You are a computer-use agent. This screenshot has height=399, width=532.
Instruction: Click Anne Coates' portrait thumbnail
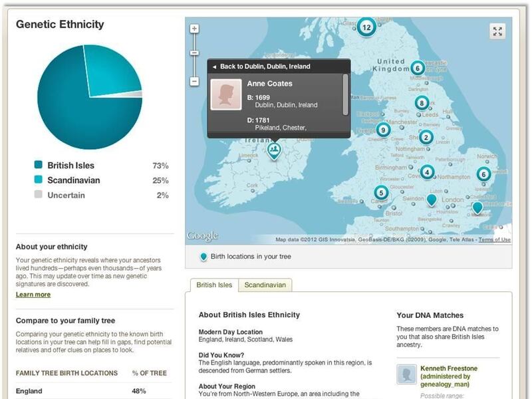225,94
